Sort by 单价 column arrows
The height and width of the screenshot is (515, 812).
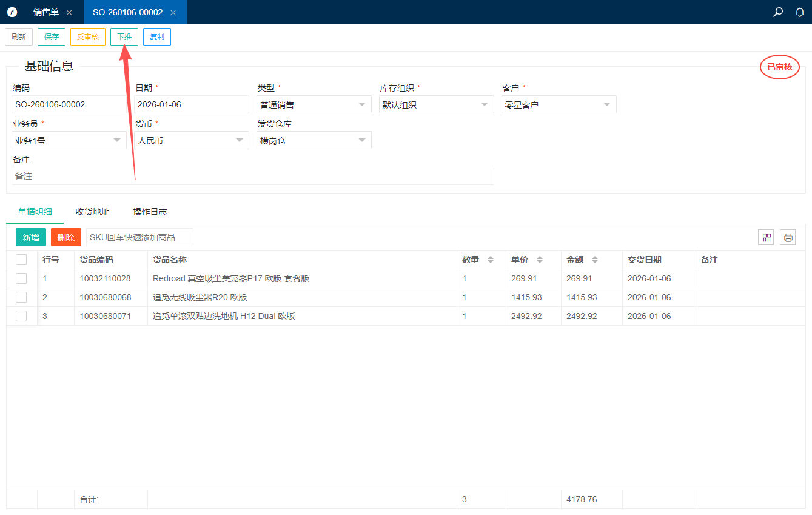pyautogui.click(x=539, y=260)
